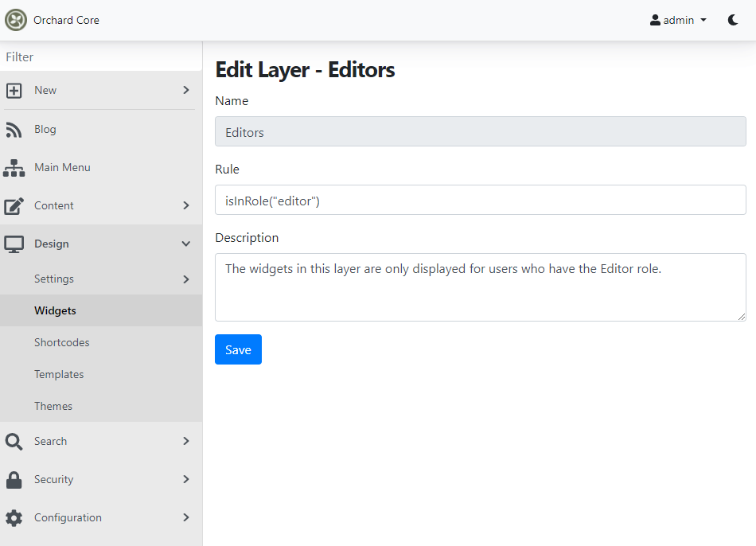Image resolution: width=756 pixels, height=546 pixels.
Task: Open the Blog menu item
Action: point(101,129)
